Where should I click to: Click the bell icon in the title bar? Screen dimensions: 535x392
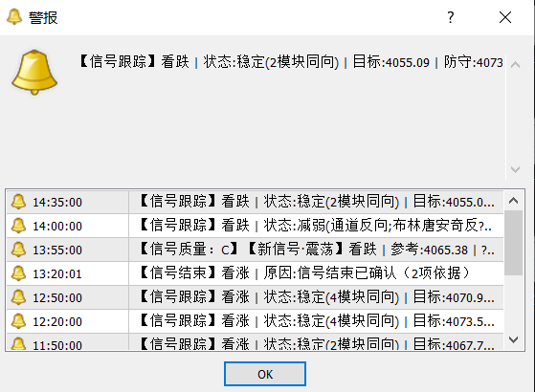pyautogui.click(x=14, y=17)
